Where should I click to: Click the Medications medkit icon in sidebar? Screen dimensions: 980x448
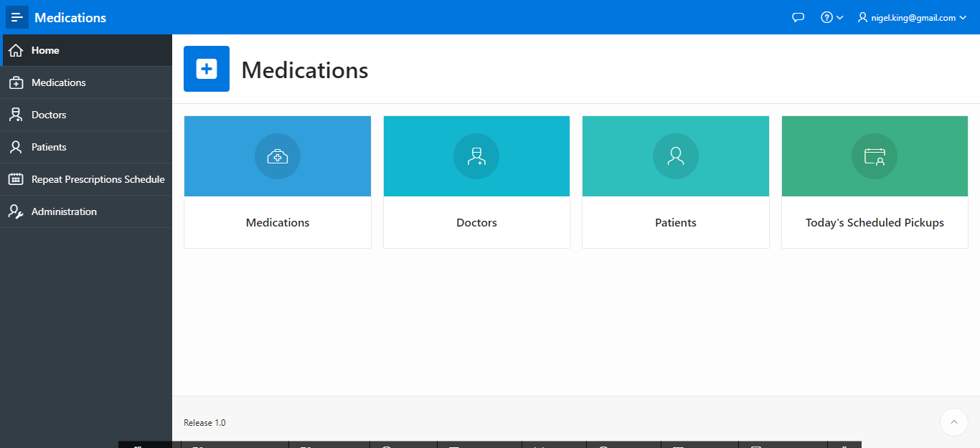[x=16, y=83]
